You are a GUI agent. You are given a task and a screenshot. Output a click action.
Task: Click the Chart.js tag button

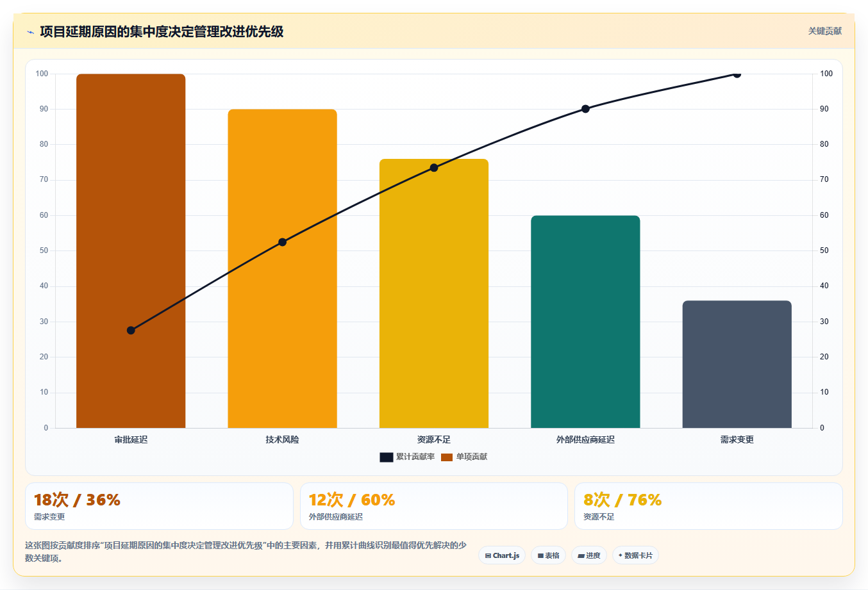(x=502, y=555)
